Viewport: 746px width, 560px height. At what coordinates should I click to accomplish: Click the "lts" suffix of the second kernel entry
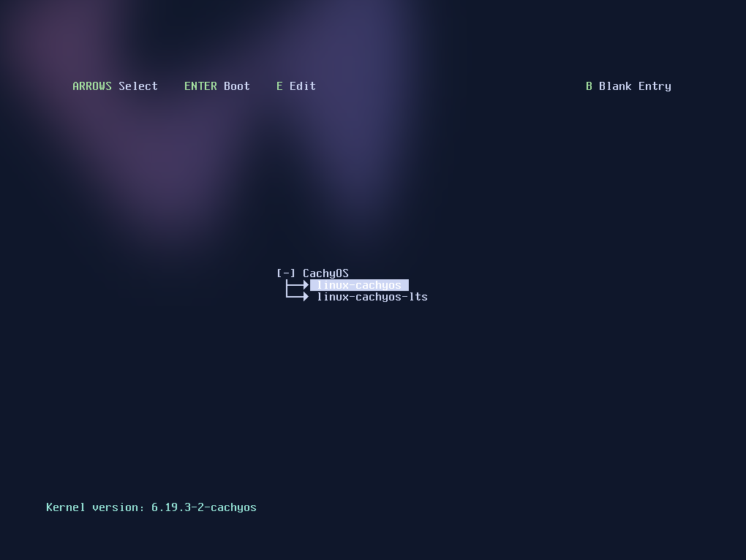click(x=418, y=297)
